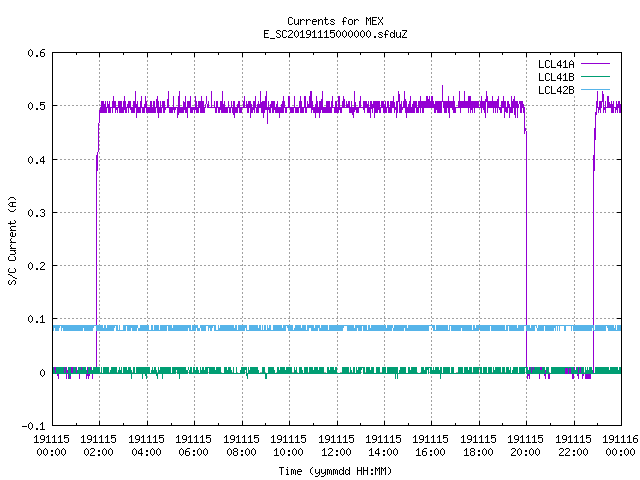Click the 0.2 y-axis tick label

tap(36, 266)
